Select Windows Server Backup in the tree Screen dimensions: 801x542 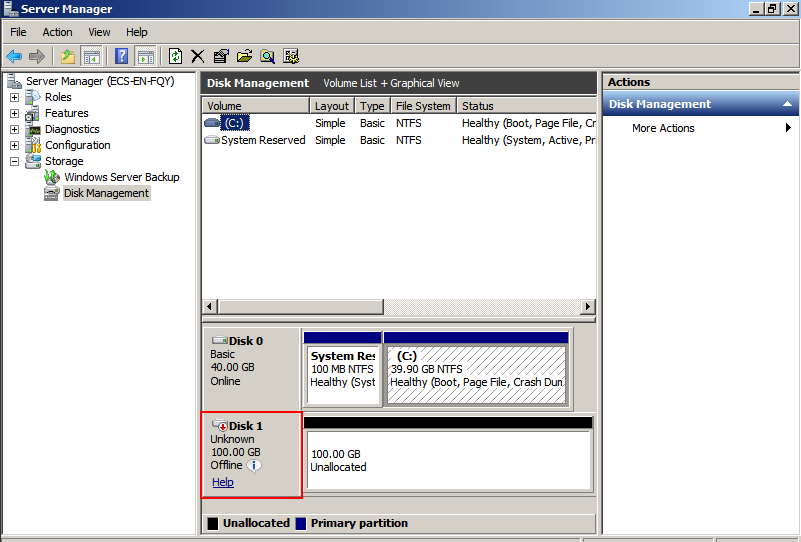pyautogui.click(x=122, y=177)
